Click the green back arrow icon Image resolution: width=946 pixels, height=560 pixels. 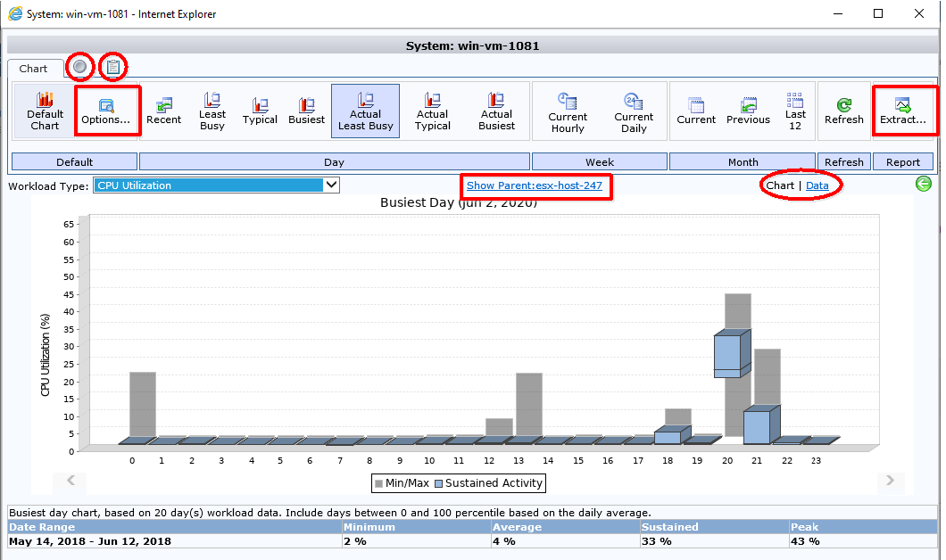click(923, 184)
